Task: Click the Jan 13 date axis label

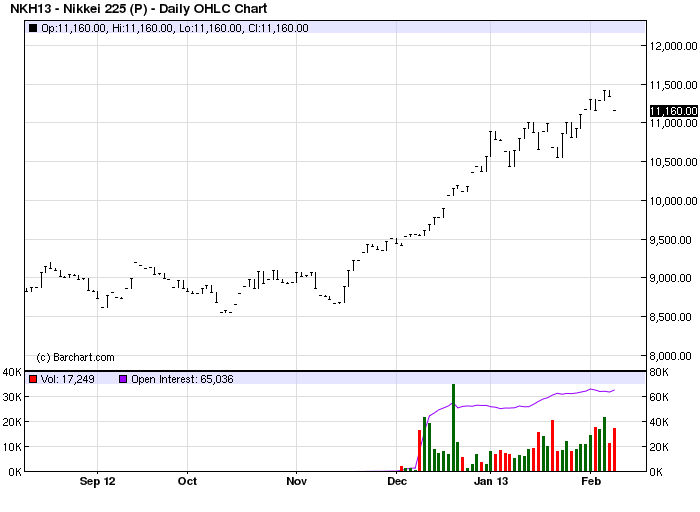Action: pos(491,481)
